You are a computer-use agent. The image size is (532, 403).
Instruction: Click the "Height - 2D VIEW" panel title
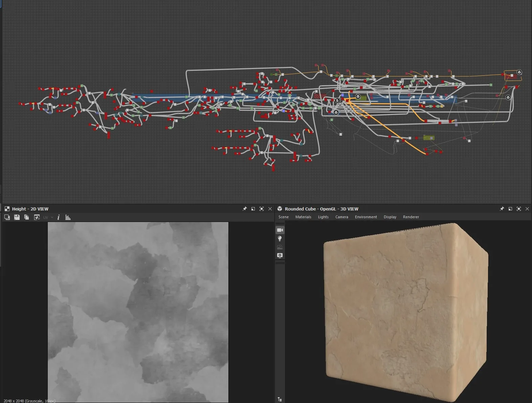[x=30, y=209]
